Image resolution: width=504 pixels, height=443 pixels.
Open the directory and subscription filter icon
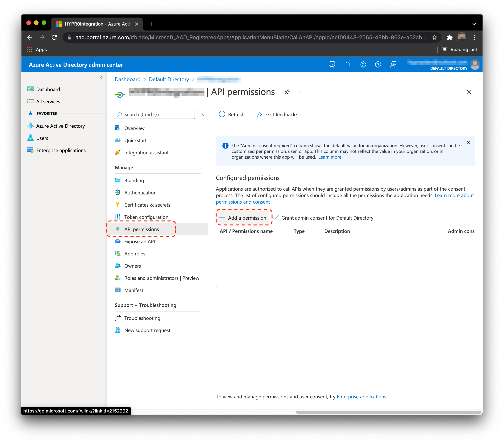pos(332,65)
